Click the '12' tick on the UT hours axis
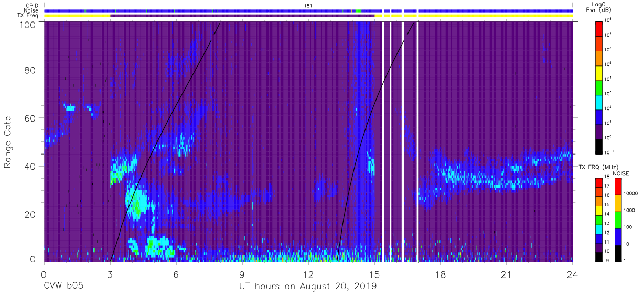Viewport: 644px width, 297px height. (308, 274)
